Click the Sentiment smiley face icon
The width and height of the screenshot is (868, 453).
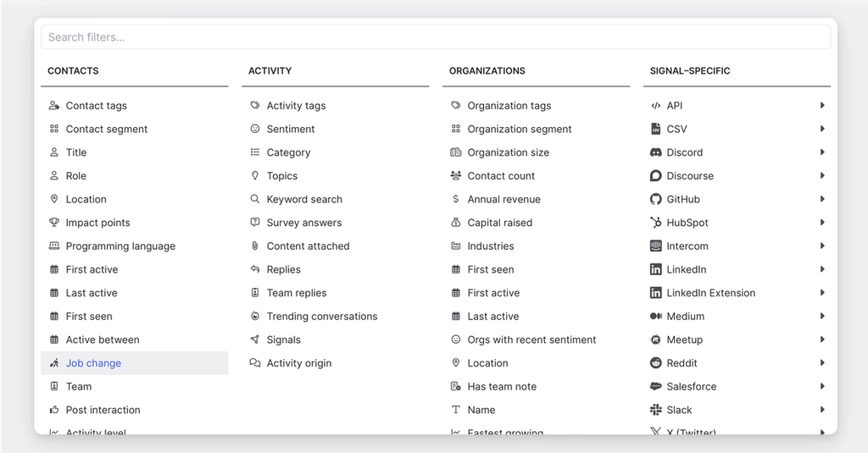pyautogui.click(x=255, y=130)
